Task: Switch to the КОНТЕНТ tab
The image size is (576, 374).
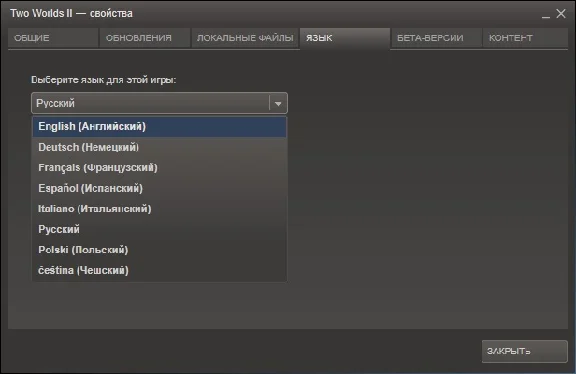Action: pos(525,38)
